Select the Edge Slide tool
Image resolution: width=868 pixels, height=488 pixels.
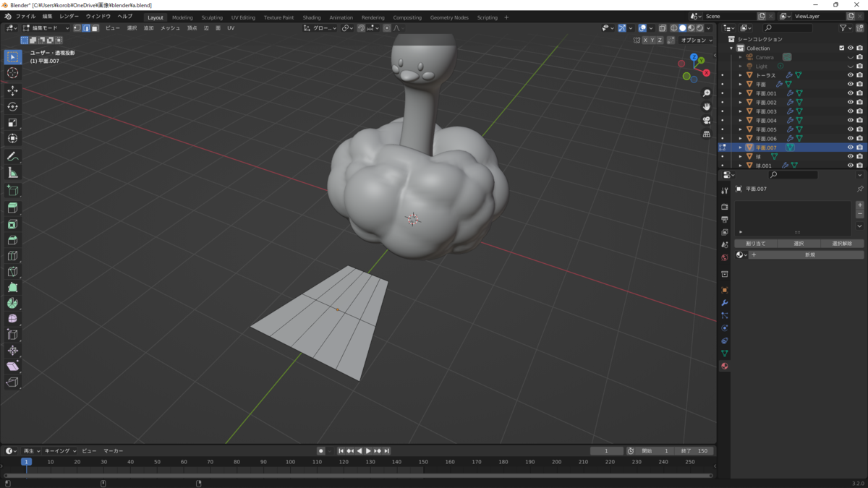click(12, 335)
